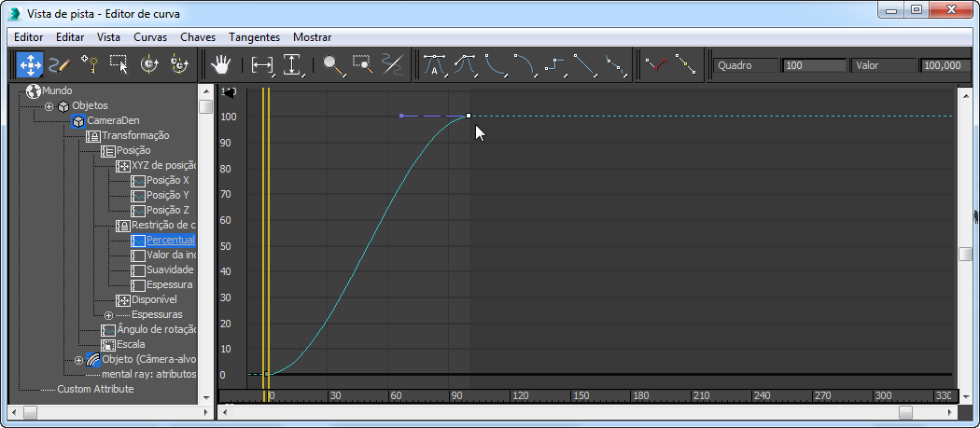Set tangents to Spline (custom)

tap(465, 64)
